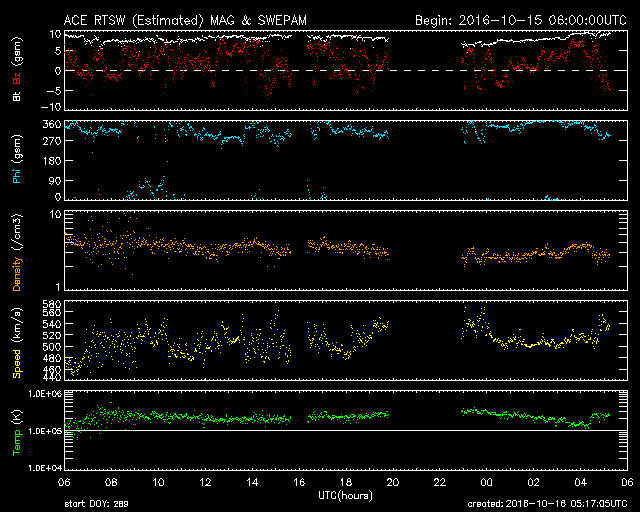Select the 10 hour tick on the time axis

tap(158, 482)
